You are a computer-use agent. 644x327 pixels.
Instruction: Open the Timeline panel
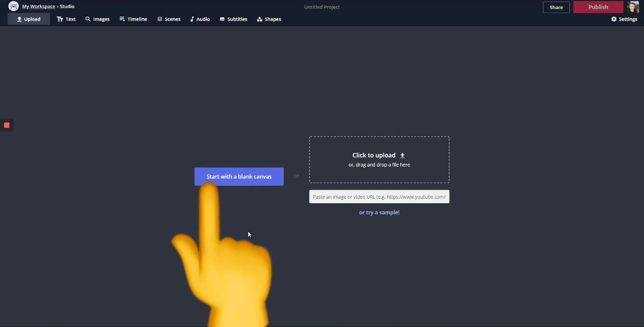[133, 19]
